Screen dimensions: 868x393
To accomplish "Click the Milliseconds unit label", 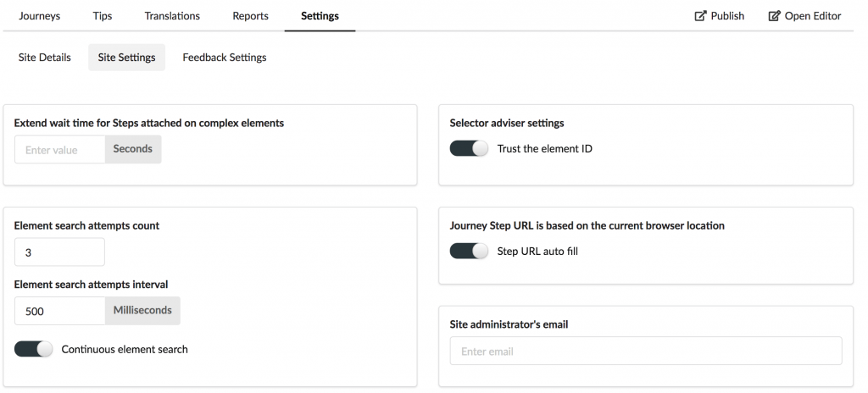I will (142, 311).
